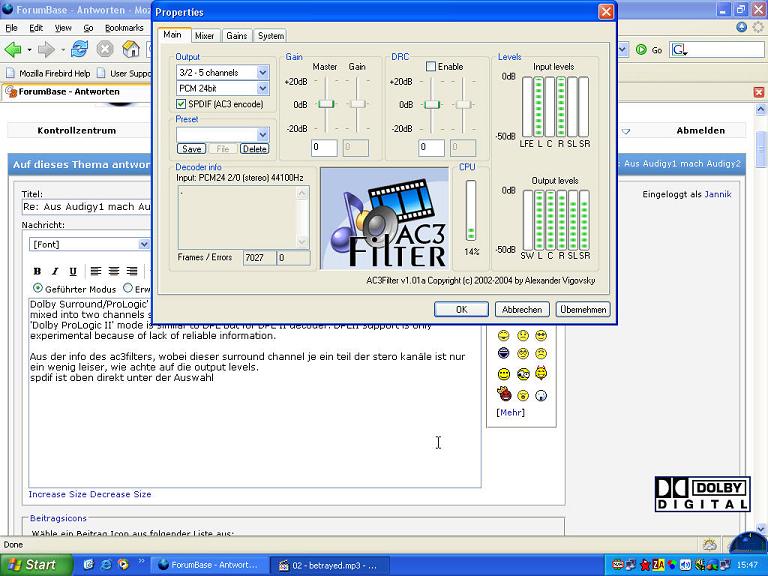Screen dimensions: 768x576
Task: Click the OK button in Properties
Action: click(461, 310)
